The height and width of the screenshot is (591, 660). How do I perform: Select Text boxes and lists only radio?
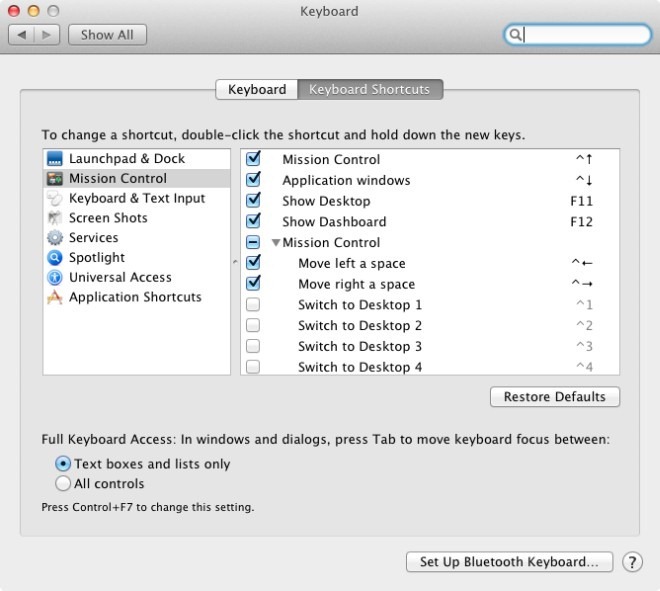tap(63, 464)
